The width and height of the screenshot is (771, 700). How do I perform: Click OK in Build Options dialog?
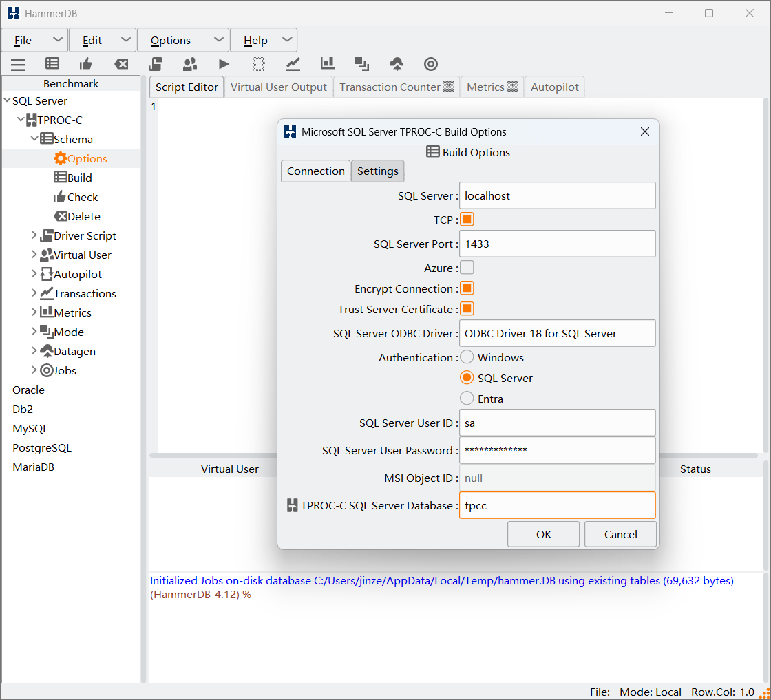pos(543,534)
